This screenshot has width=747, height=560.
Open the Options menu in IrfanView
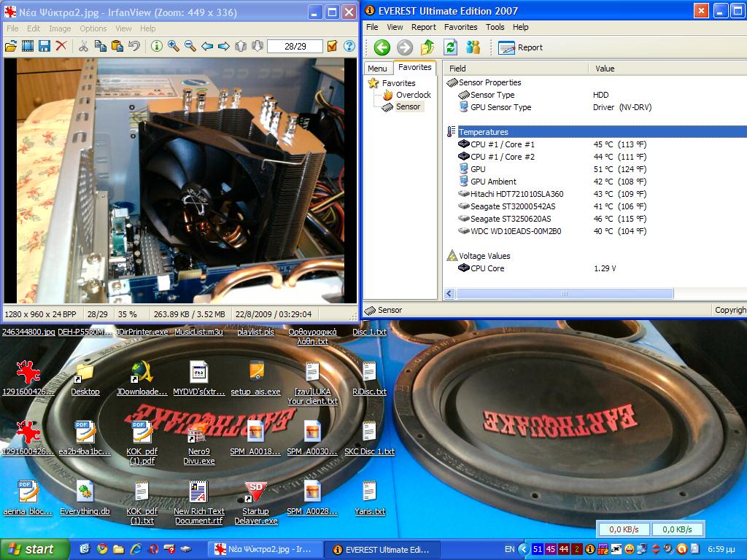(93, 28)
